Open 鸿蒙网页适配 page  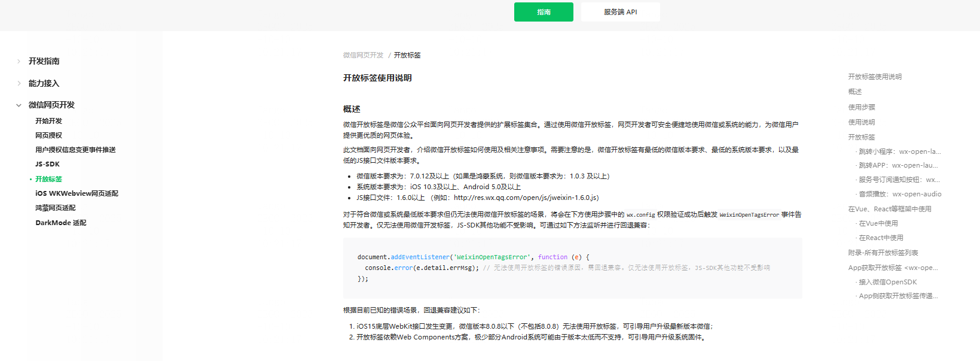tap(56, 208)
